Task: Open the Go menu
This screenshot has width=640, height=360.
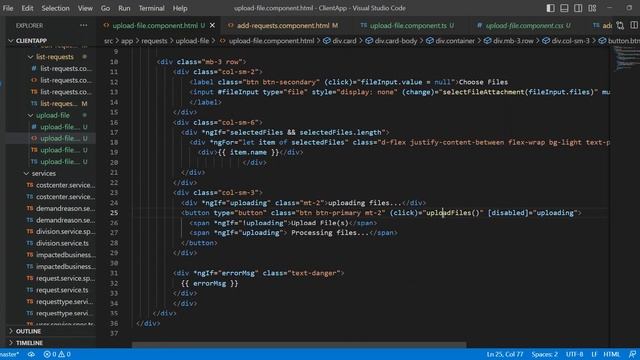Action: click(105, 8)
